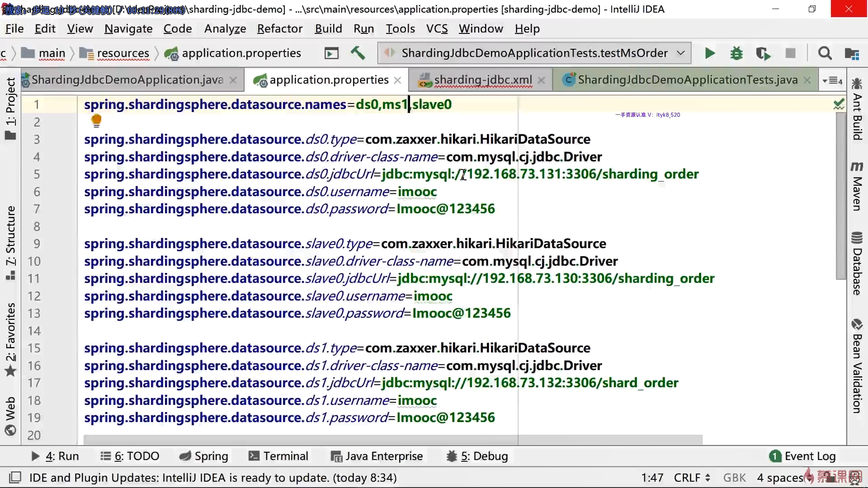Run with Coverage shield icon

point(763,53)
